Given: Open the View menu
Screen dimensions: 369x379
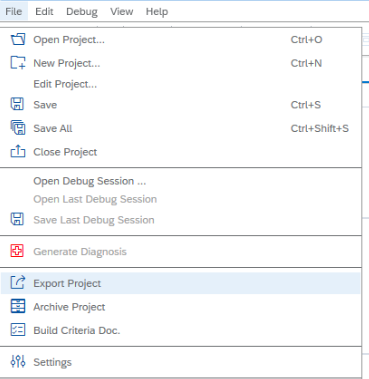Looking at the screenshot, I should coord(122,11).
